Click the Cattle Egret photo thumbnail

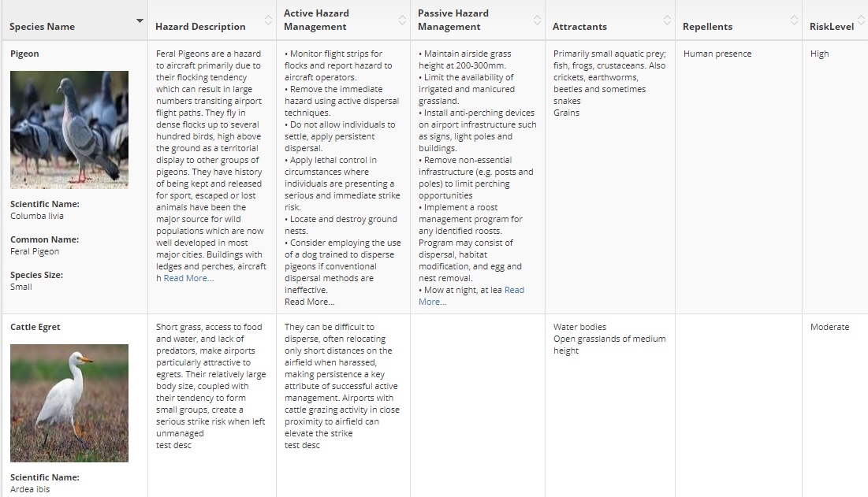click(69, 402)
